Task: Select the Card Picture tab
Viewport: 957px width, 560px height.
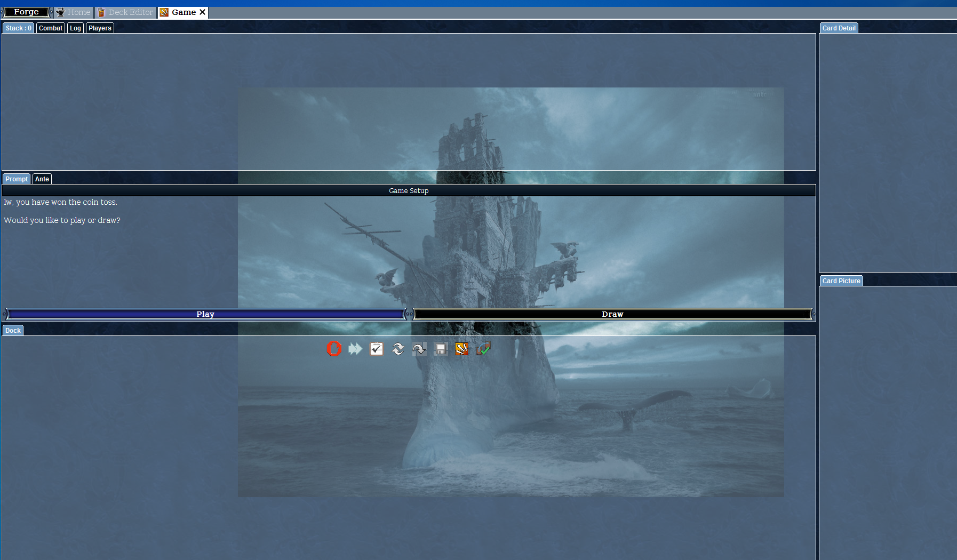Action: point(841,281)
